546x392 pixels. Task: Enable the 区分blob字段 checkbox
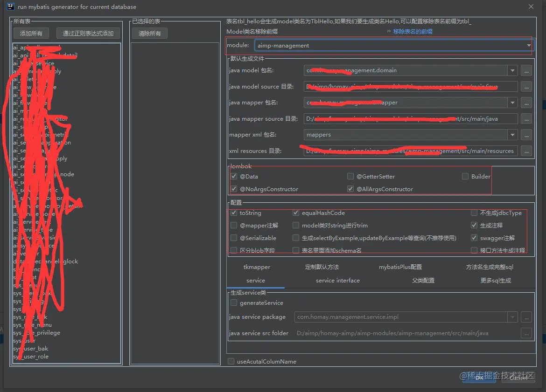point(234,250)
